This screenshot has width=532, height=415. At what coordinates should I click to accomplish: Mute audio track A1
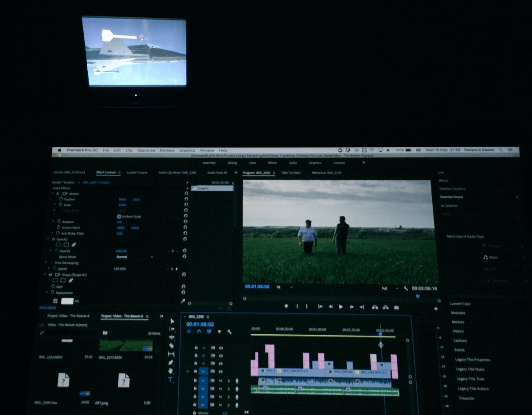220,380
